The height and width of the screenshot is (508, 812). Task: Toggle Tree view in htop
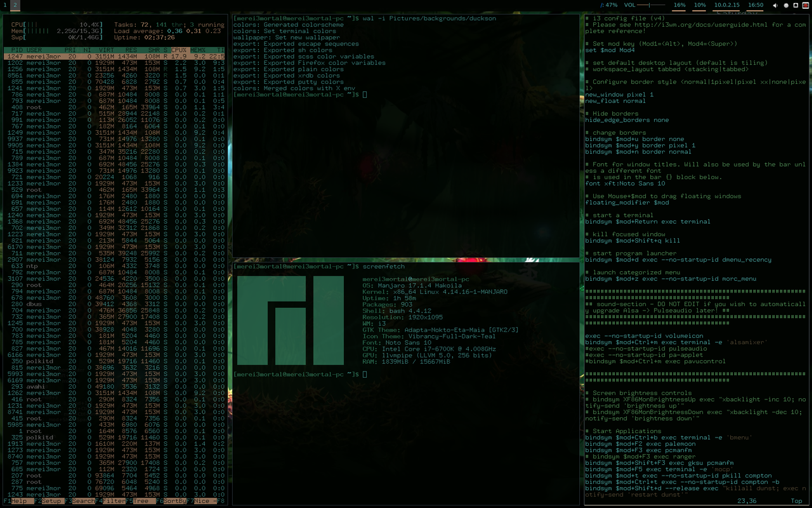tap(142, 501)
